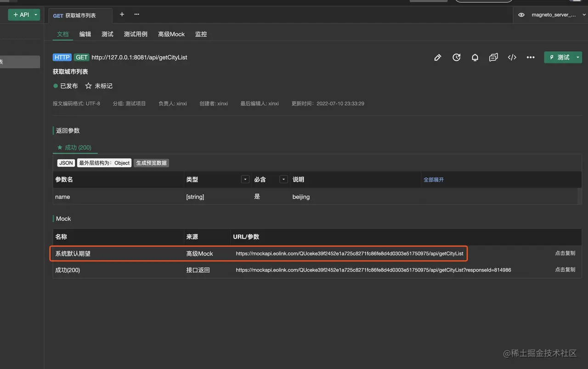Expand the arrow next to 测试 button

point(577,57)
